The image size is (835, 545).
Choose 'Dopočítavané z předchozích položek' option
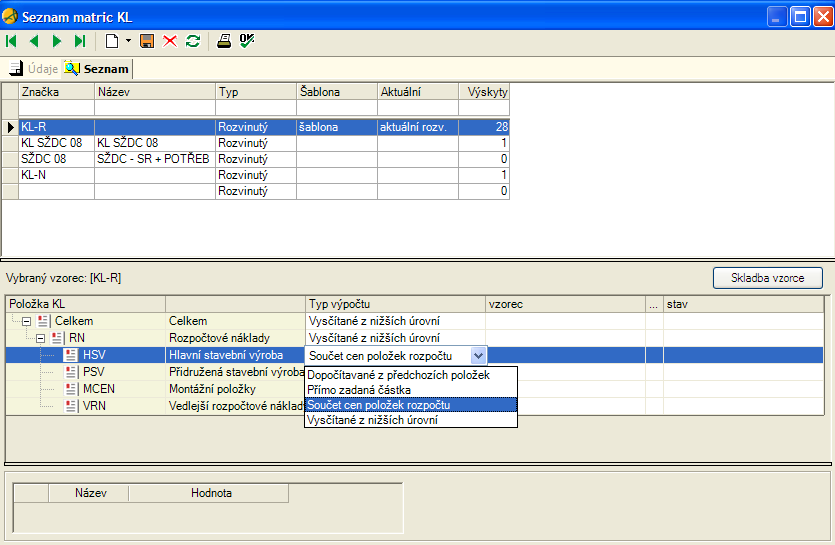click(x=411, y=375)
